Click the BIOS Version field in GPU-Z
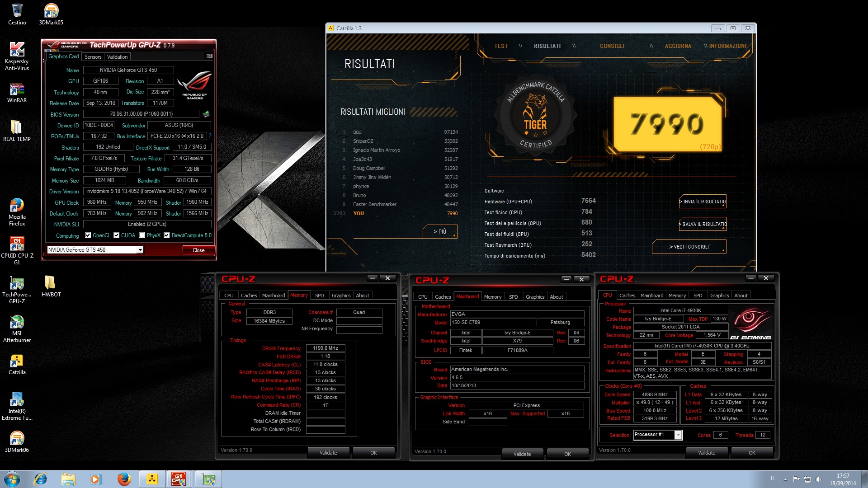The height and width of the screenshot is (488, 868). (142, 114)
